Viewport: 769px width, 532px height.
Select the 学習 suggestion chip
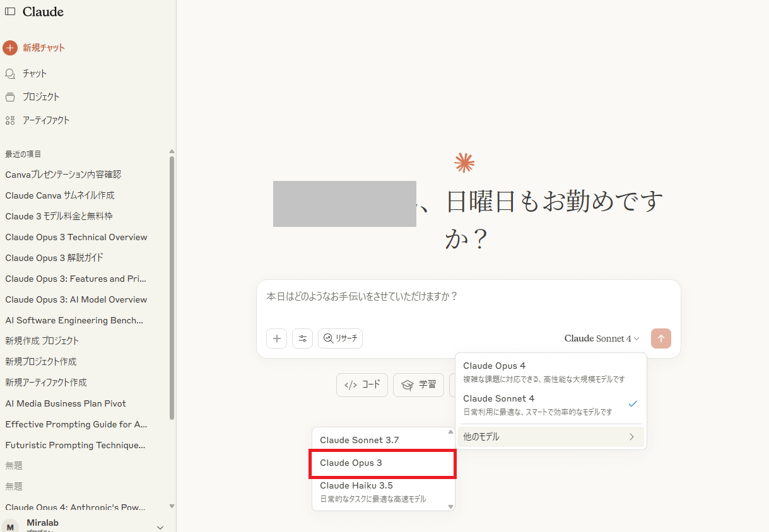coord(418,385)
